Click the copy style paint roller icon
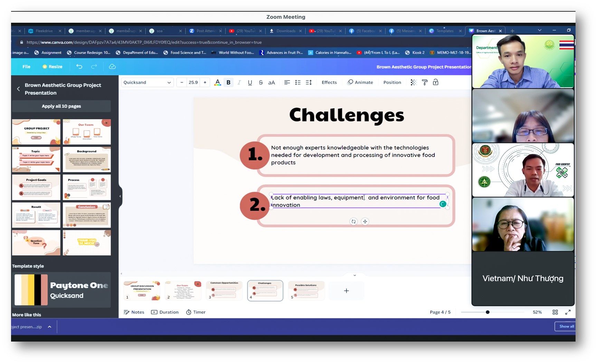The image size is (598, 364). coord(425,82)
